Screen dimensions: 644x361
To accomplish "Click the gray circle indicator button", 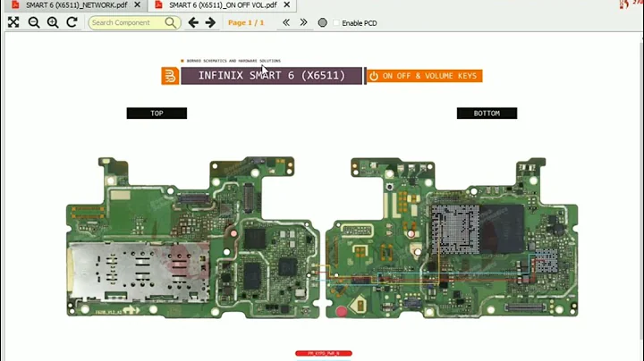I will pyautogui.click(x=322, y=22).
